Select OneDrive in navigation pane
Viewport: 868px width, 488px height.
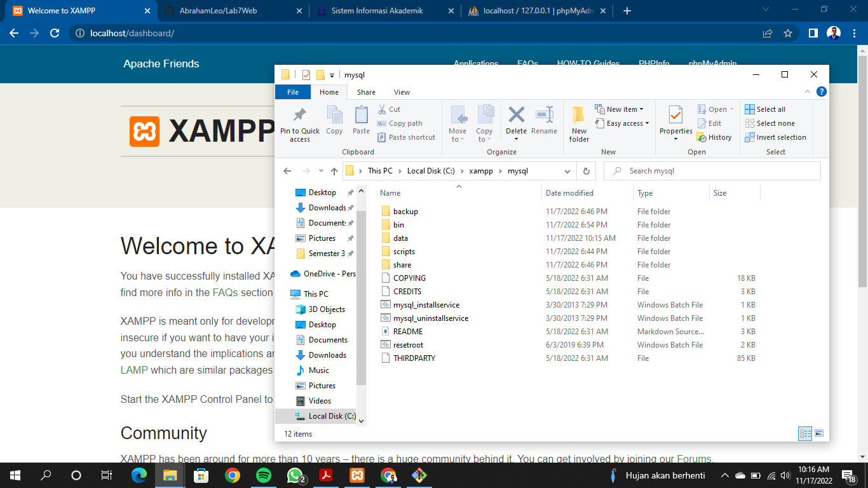pyautogui.click(x=323, y=274)
